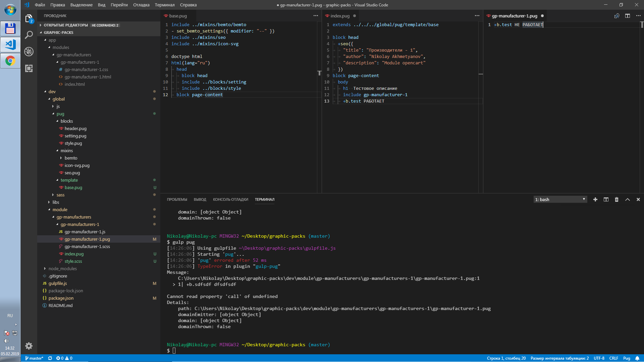
Task: Open icon-svg.pug in the explorer
Action: click(x=99, y=165)
